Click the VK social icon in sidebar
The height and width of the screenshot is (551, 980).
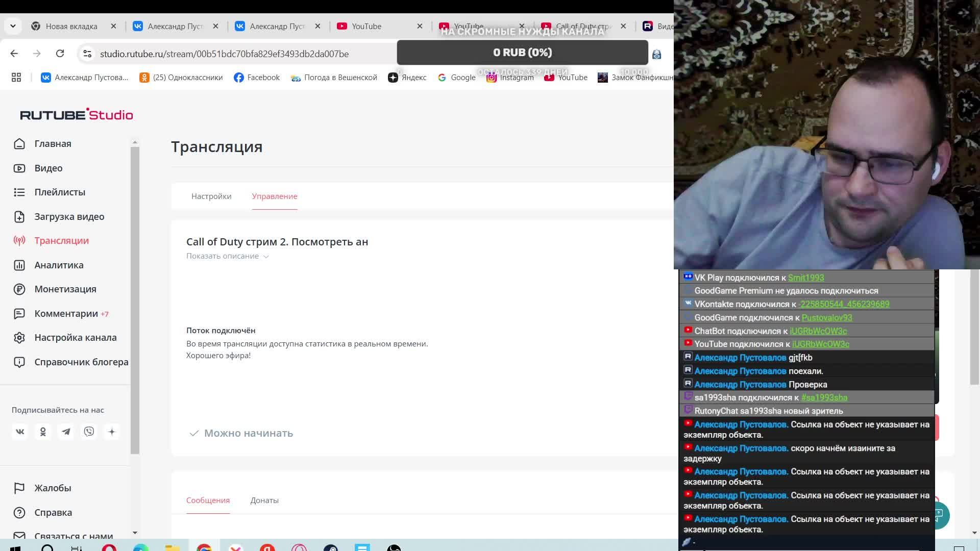coord(20,432)
